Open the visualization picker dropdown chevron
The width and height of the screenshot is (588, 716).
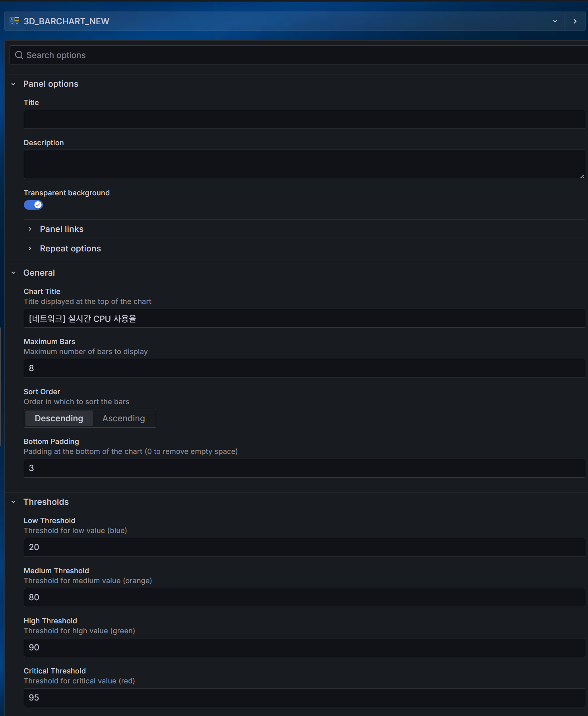(x=555, y=21)
